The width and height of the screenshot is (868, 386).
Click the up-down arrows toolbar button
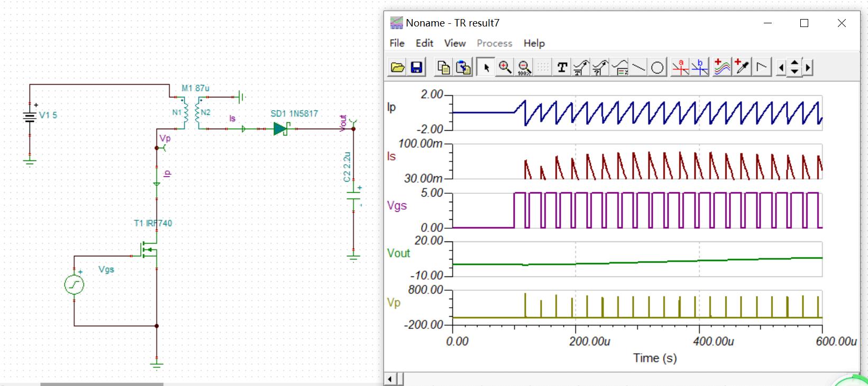coord(794,67)
